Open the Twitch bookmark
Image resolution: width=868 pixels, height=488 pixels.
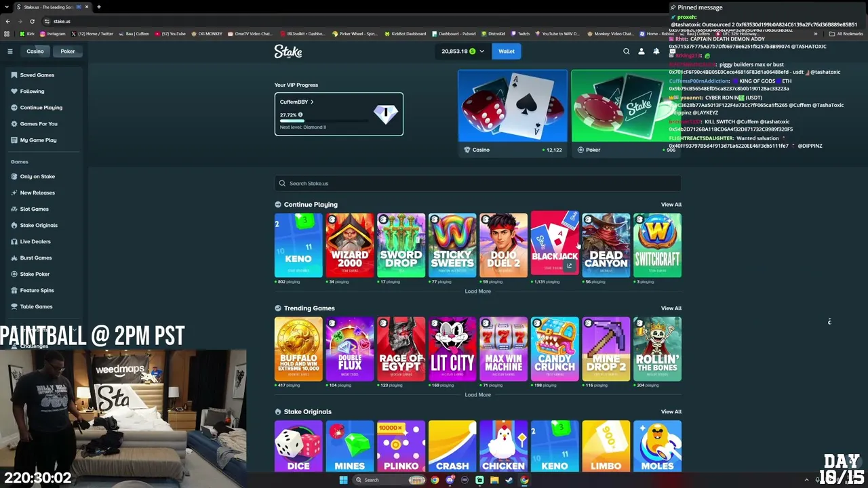pos(520,34)
